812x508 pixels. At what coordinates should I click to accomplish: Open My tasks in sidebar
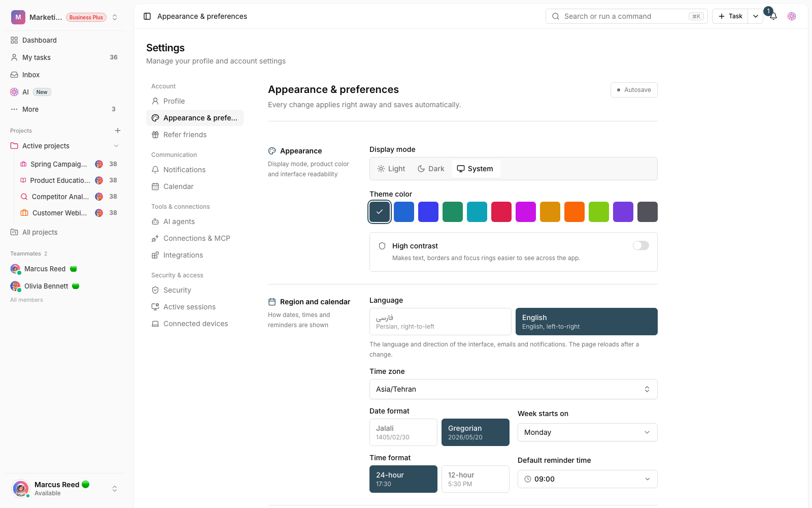(65, 57)
